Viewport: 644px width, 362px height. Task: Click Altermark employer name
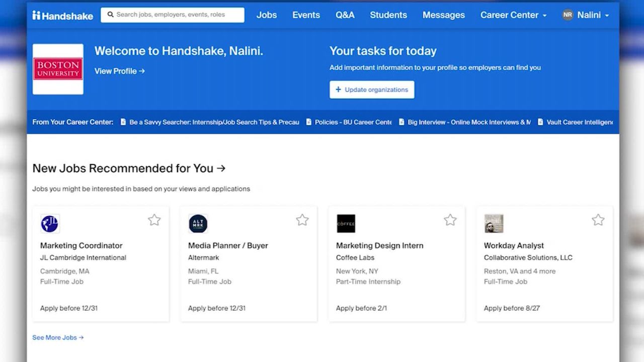[204, 257]
